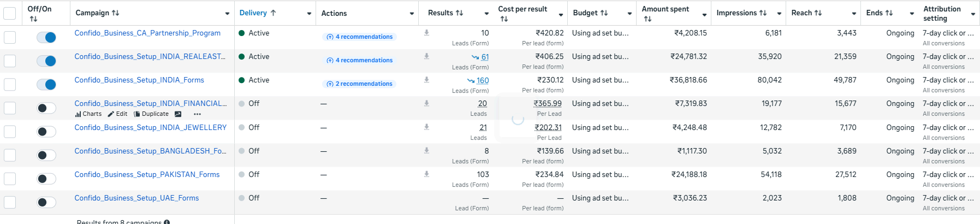Open Campaign column dropdown arrow
The height and width of the screenshot is (224, 980).
[227, 14]
